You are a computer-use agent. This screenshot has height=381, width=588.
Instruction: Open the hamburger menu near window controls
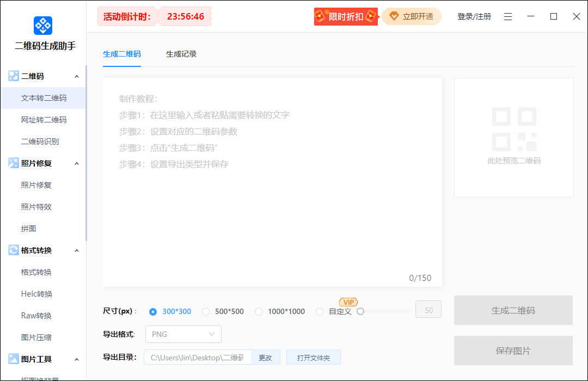click(508, 16)
